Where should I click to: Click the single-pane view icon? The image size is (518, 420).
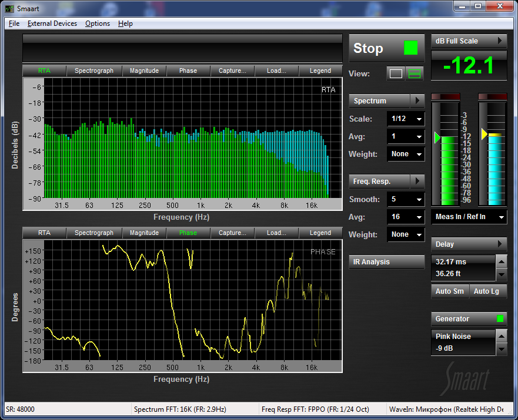[396, 74]
